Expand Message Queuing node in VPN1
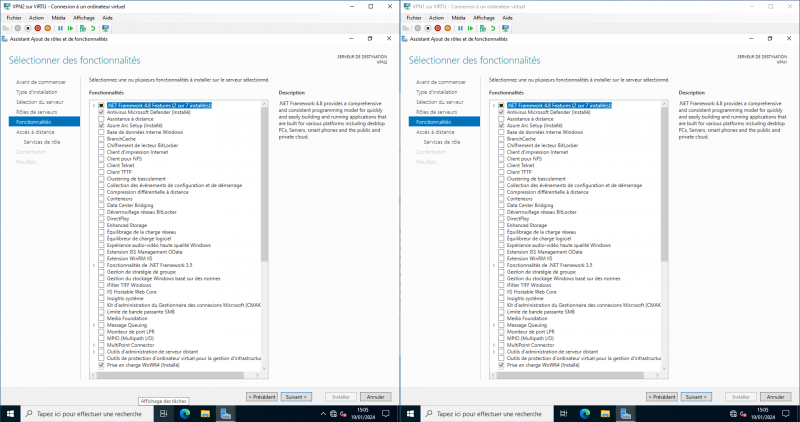This screenshot has height=422, width=800. coord(494,325)
